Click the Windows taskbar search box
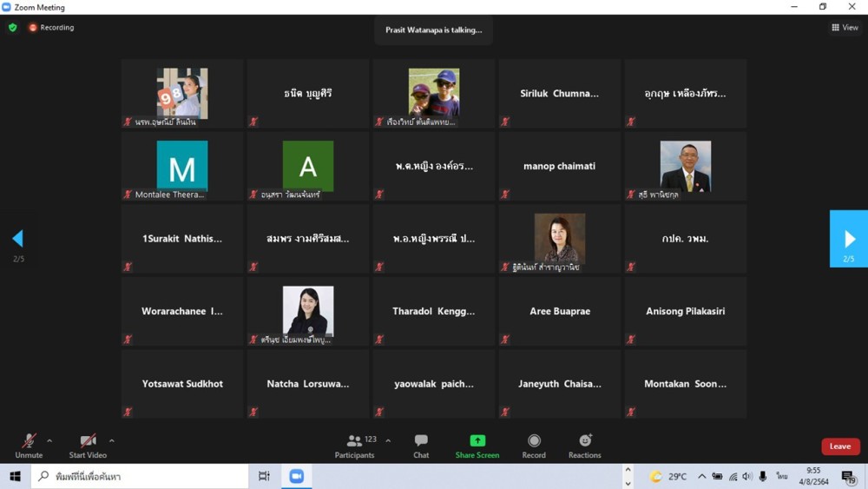This screenshot has height=489, width=868. pos(141,476)
